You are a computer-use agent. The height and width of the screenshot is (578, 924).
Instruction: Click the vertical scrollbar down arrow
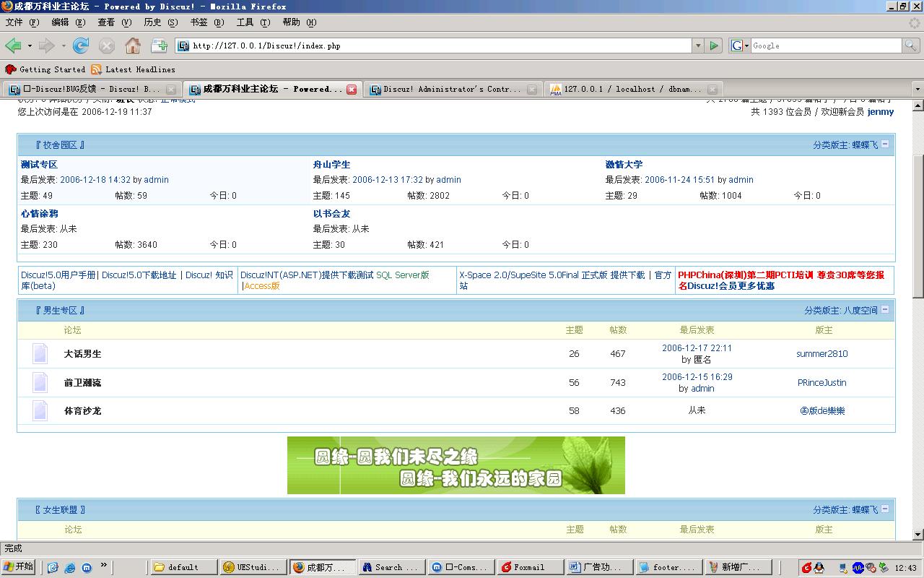[x=918, y=535]
